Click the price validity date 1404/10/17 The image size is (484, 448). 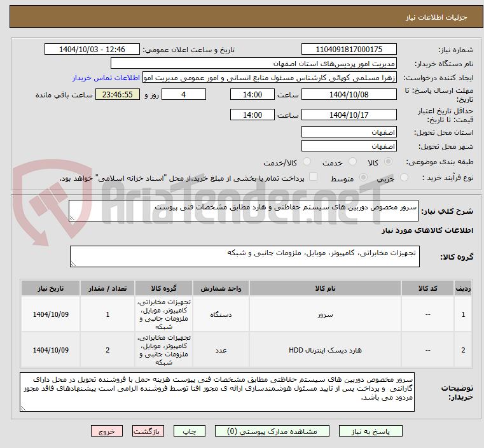(349, 115)
